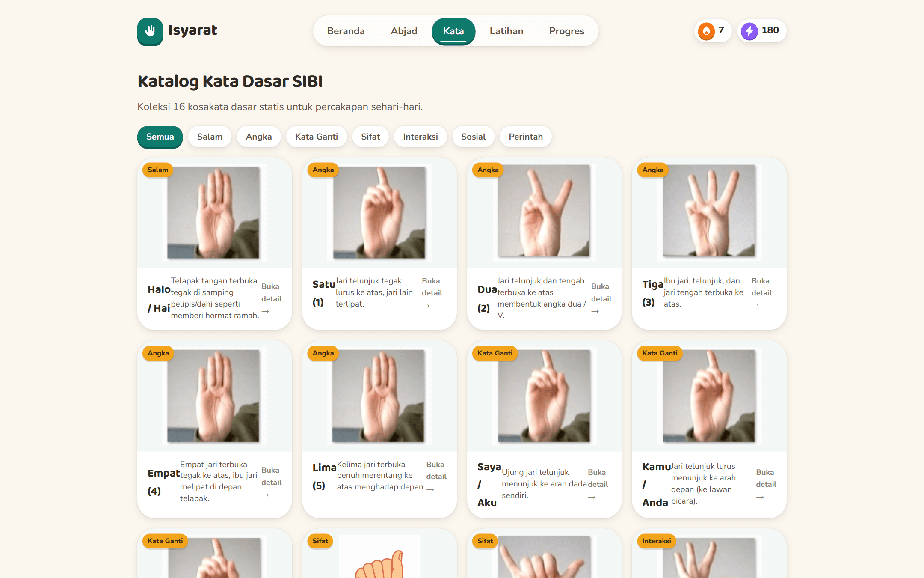924x578 pixels.
Task: Click the Isyarat brand name text
Action: tap(192, 30)
